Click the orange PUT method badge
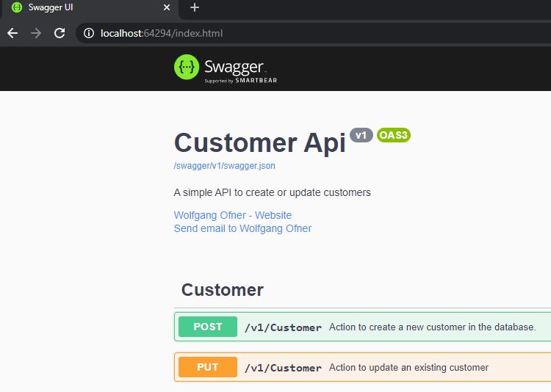 pos(208,367)
